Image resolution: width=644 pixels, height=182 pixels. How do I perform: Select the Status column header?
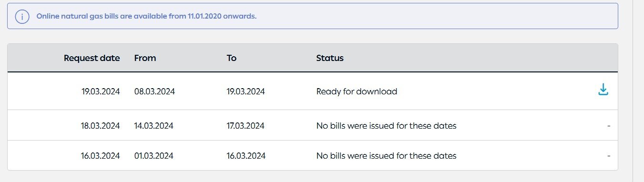click(x=330, y=58)
